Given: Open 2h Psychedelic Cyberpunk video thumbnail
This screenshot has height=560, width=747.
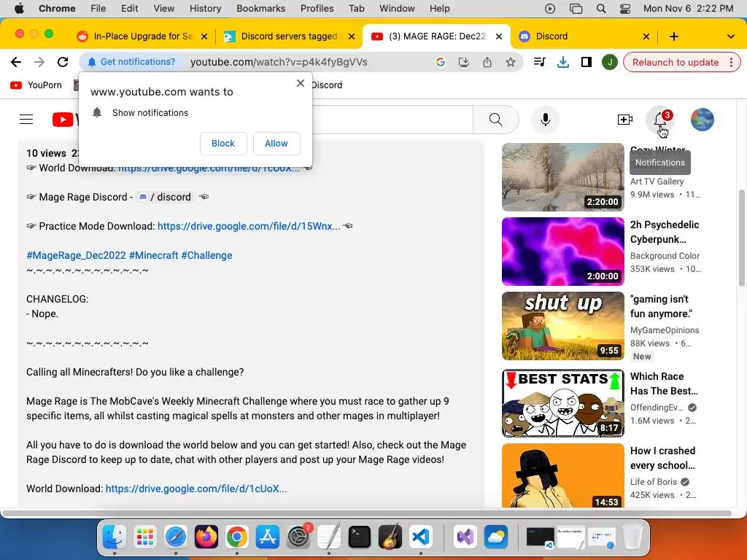Looking at the screenshot, I should [563, 252].
